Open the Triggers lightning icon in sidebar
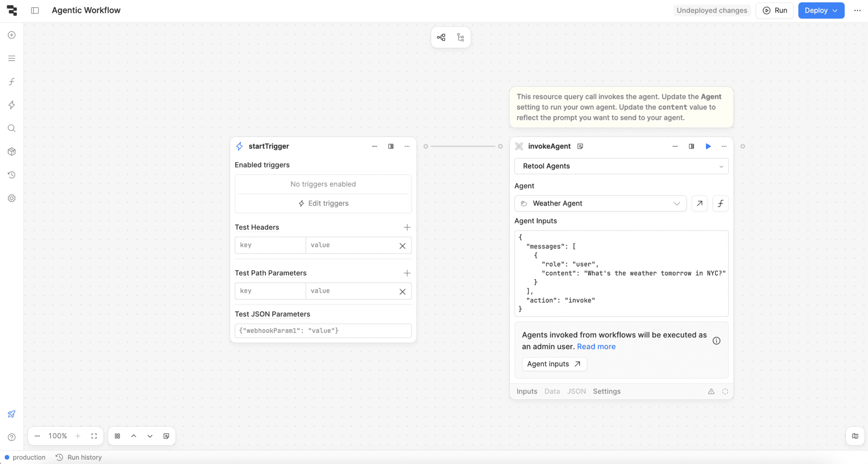868x464 pixels. click(x=12, y=105)
